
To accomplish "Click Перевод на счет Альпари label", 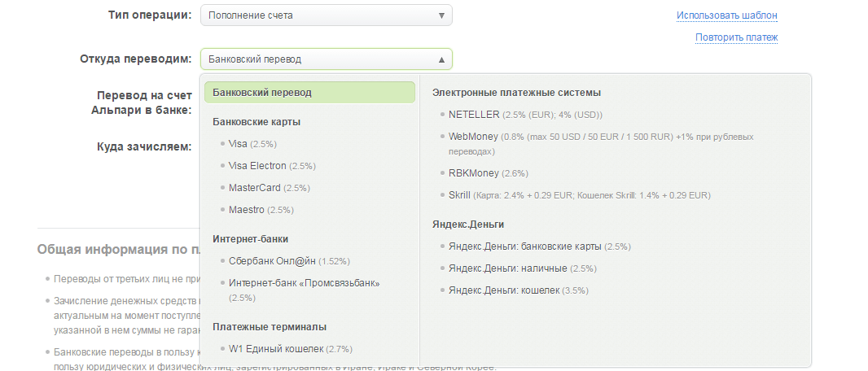I will (141, 103).
